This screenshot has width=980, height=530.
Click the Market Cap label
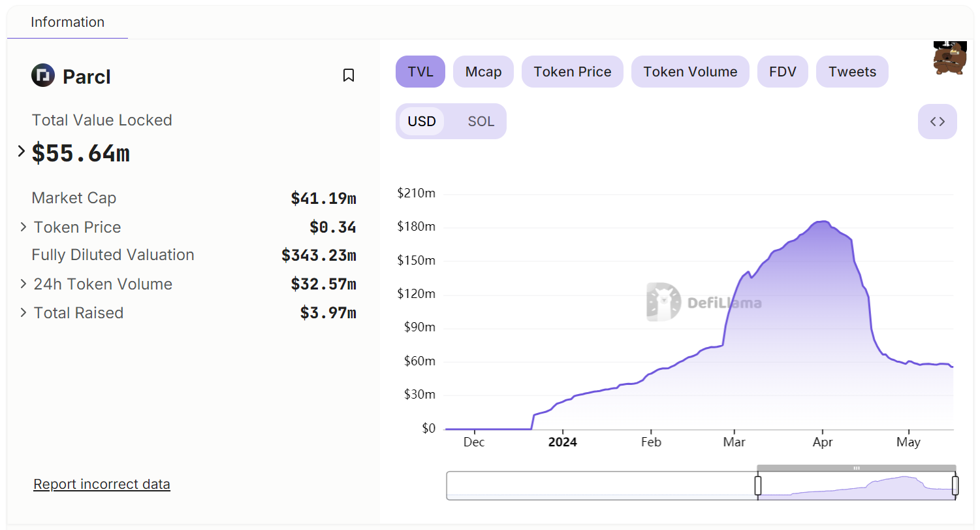click(x=74, y=198)
